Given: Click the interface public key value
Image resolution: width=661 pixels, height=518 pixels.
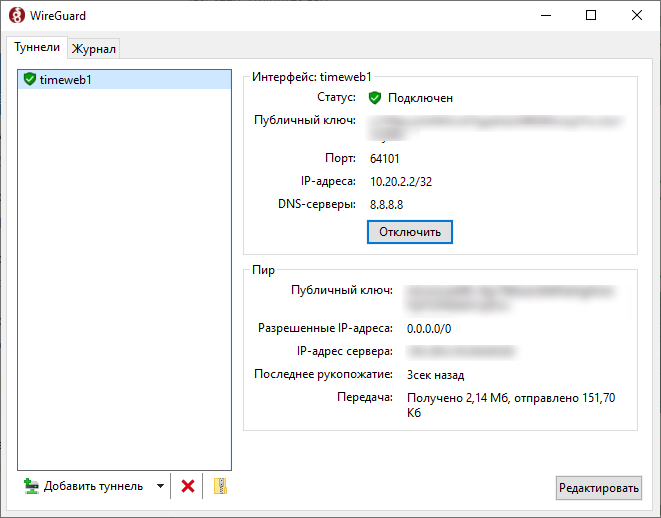Looking at the screenshot, I should click(x=495, y=124).
